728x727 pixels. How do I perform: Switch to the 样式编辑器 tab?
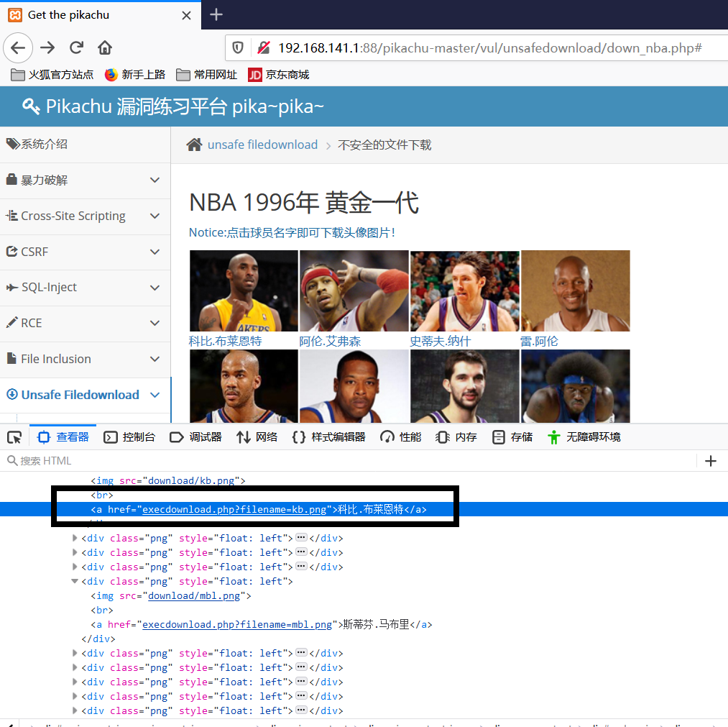pyautogui.click(x=328, y=437)
